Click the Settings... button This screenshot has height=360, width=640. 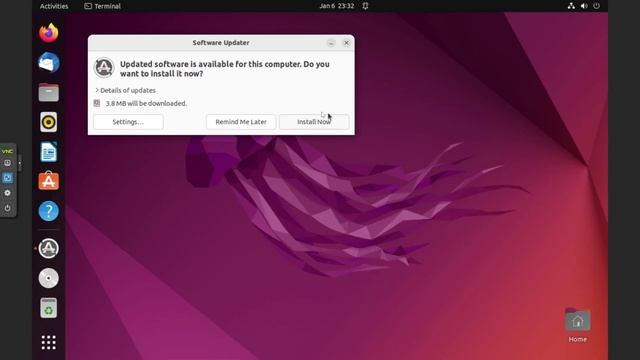click(128, 122)
